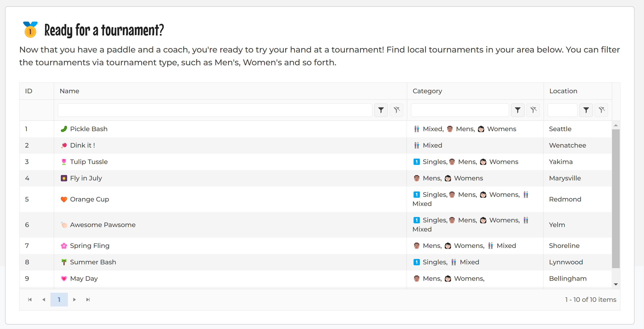The image size is (644, 329).
Task: Click the 'Ready for a tournament?' heading
Action: 104,30
